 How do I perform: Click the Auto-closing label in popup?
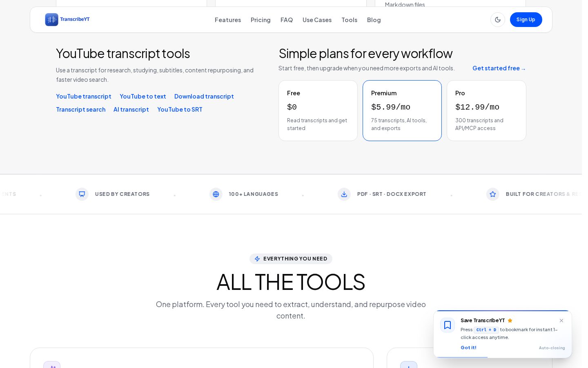tap(552, 348)
